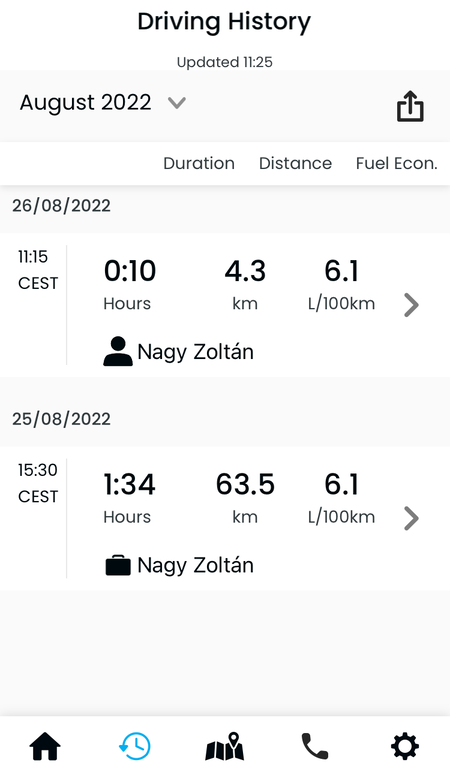
Task: Open the map location icon
Action: 225,746
